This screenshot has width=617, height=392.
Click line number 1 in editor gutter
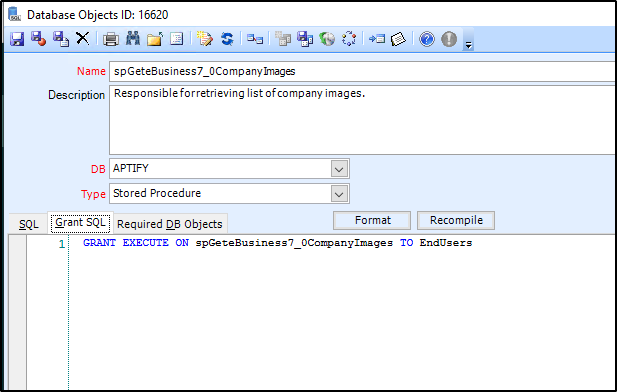[61, 244]
